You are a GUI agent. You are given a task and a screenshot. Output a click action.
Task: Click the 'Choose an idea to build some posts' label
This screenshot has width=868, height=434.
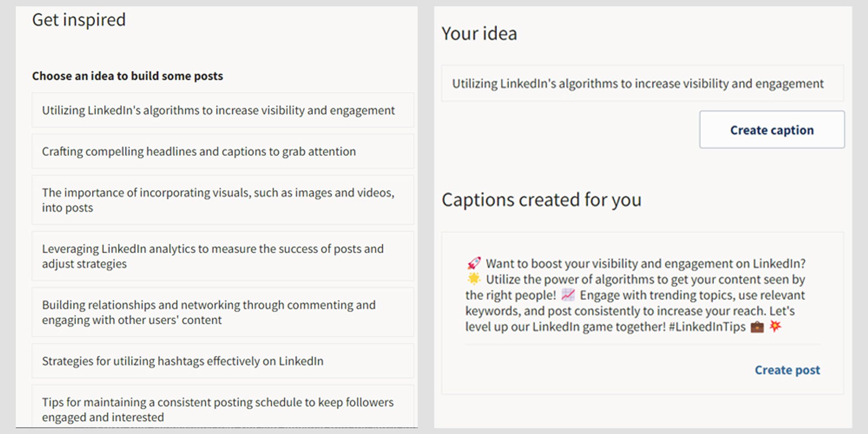[128, 76]
